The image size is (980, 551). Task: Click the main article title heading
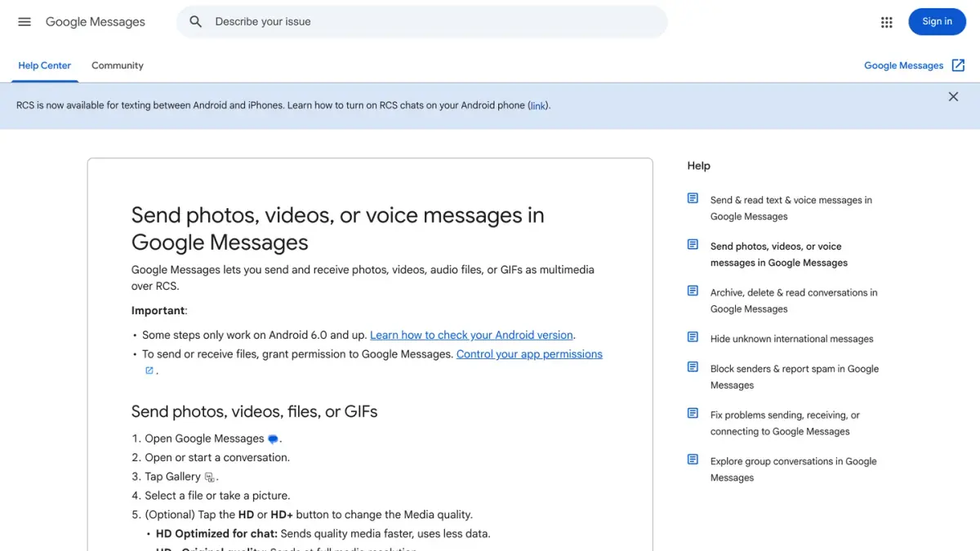point(338,229)
